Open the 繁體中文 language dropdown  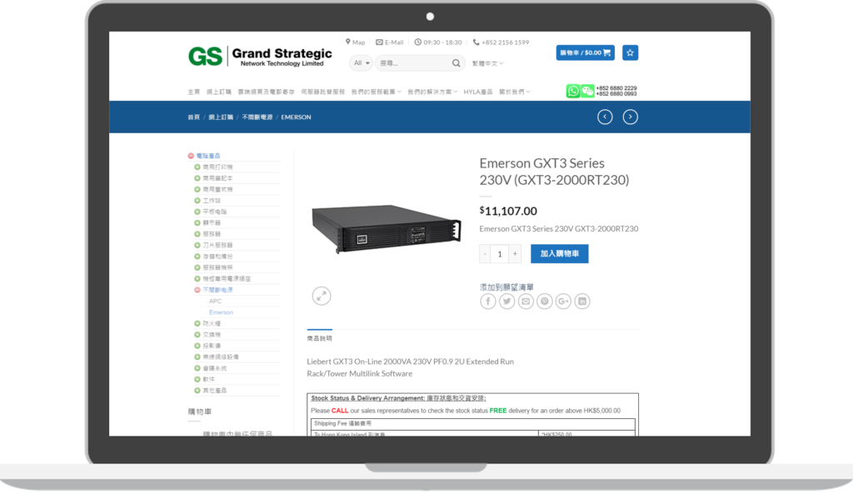(x=487, y=63)
